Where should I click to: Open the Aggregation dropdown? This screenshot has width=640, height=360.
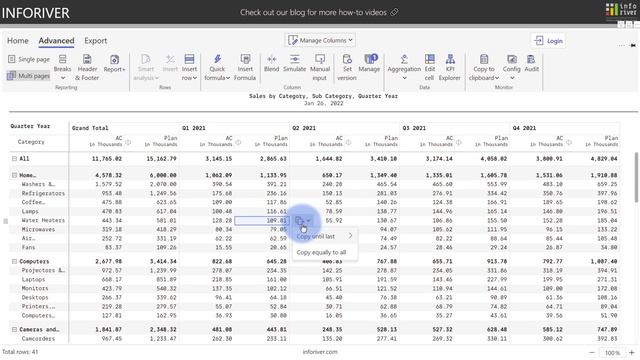[x=404, y=68]
